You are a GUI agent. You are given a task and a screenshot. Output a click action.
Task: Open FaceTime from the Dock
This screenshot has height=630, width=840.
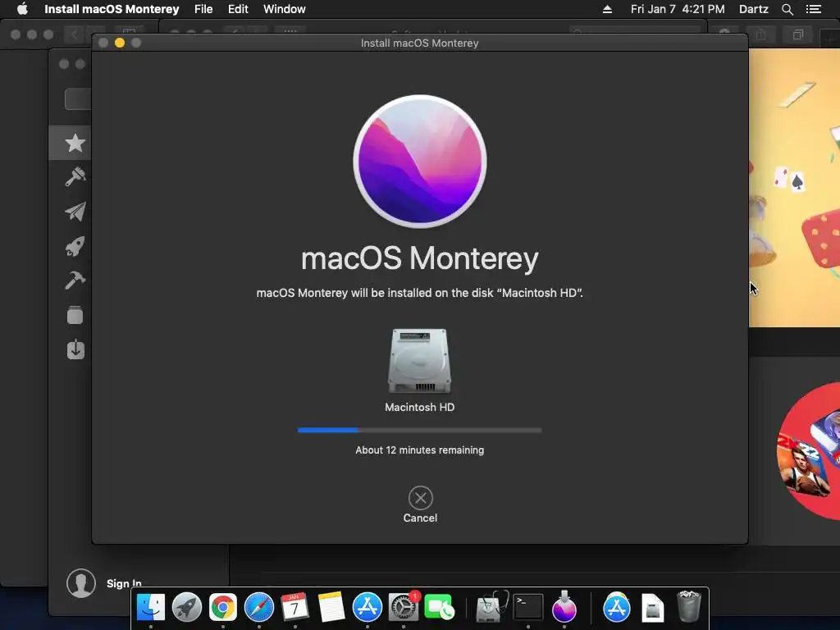click(x=440, y=608)
